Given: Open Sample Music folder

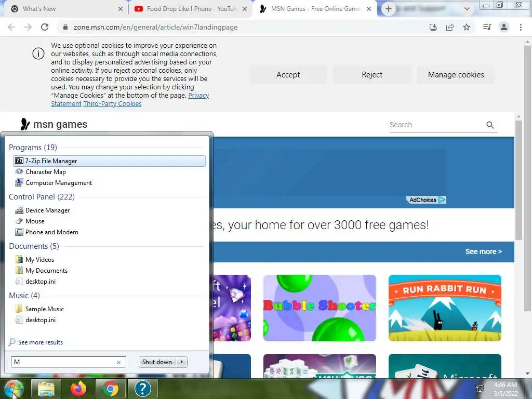Looking at the screenshot, I should pyautogui.click(x=109, y=309).
